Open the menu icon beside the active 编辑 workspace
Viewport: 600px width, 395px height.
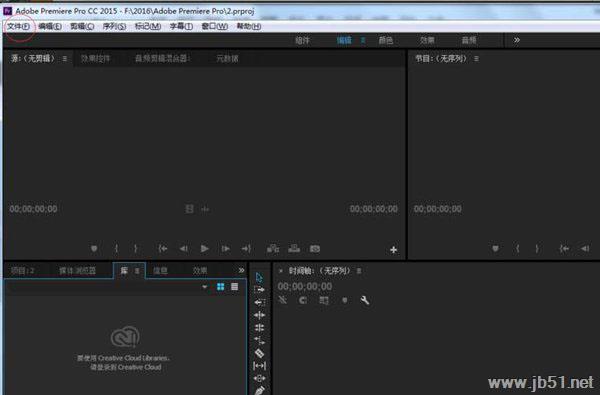(363, 40)
